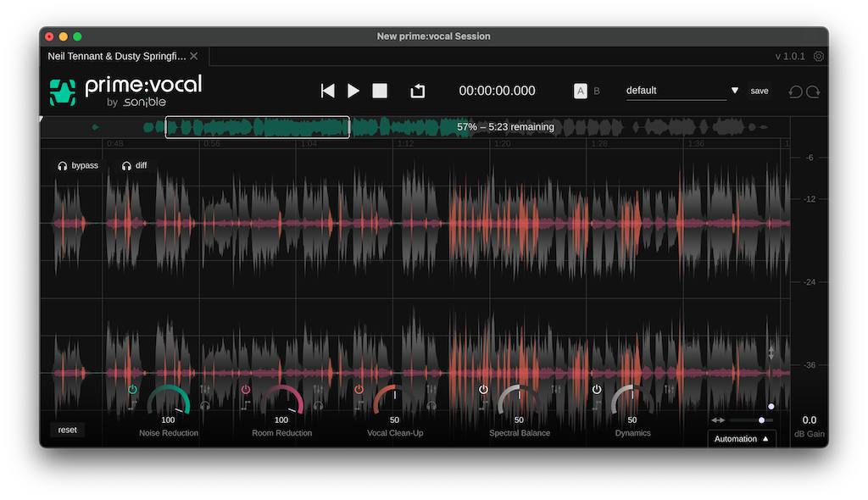Open Dynamics advanced sliders icon
The width and height of the screenshot is (868, 500).
pos(669,390)
